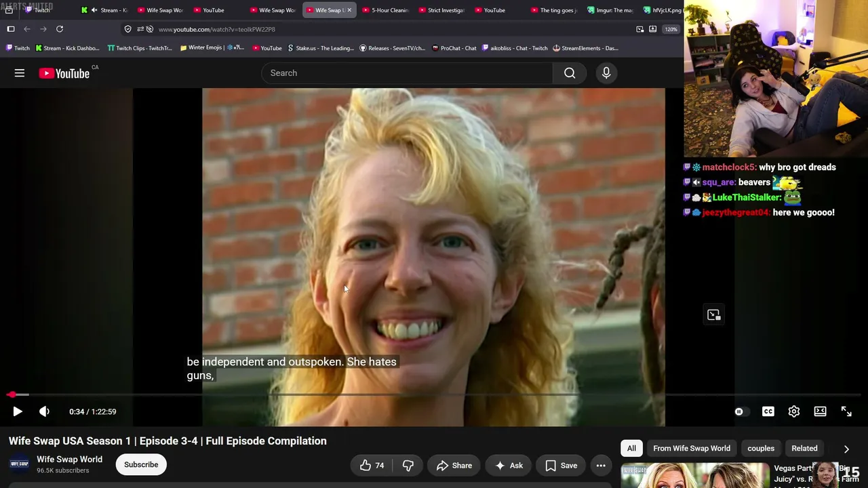Switch to theater mode
This screenshot has width=868, height=488.
pos(820,411)
